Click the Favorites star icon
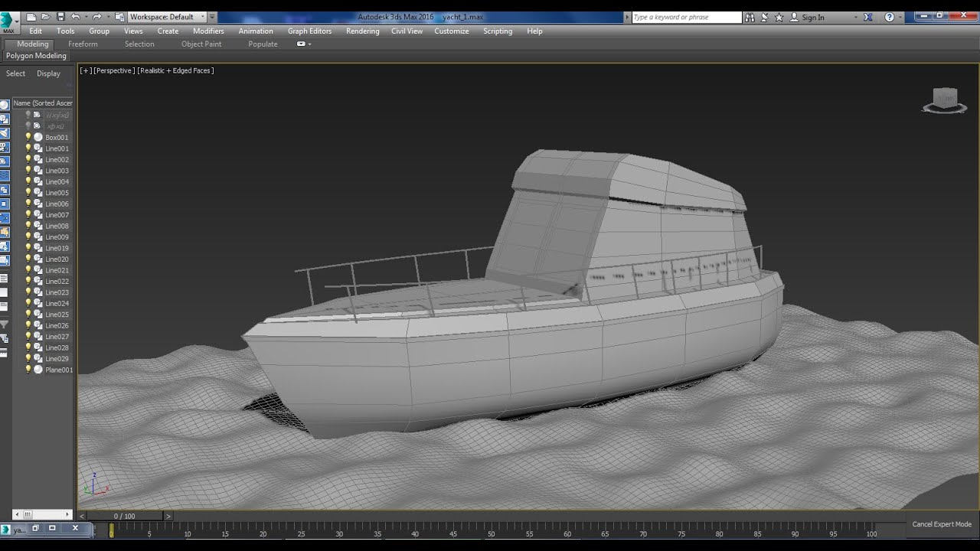 [779, 17]
